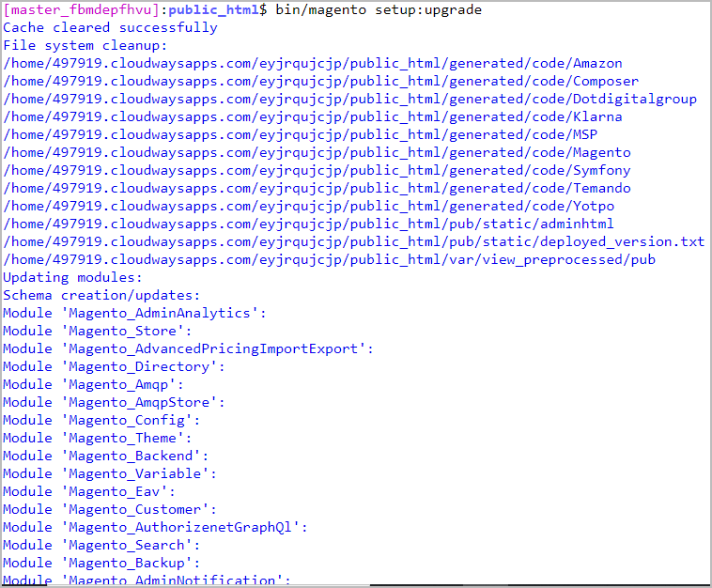Click Module 'Magento_AdminAnalytics' line
This screenshot has width=712, height=588.
click(x=135, y=313)
